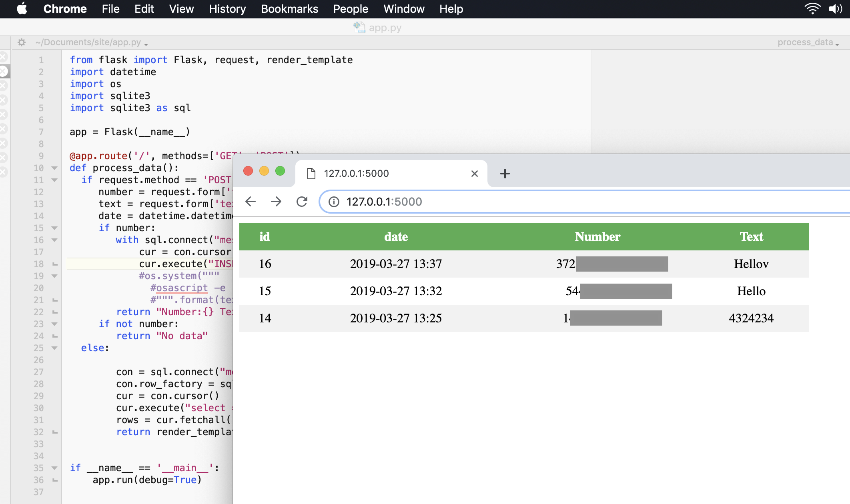850x504 pixels.
Task: Collapse the fold arrow at line 23
Action: 54,324
